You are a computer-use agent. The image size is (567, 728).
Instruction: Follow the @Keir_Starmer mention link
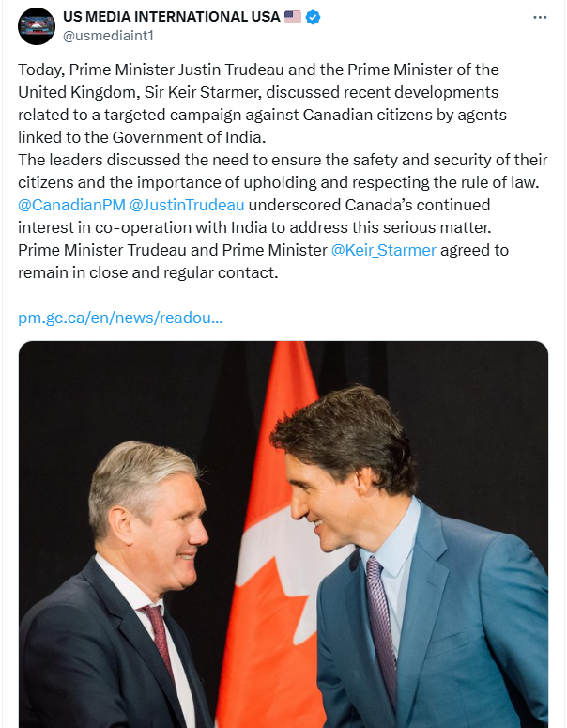coord(383,250)
